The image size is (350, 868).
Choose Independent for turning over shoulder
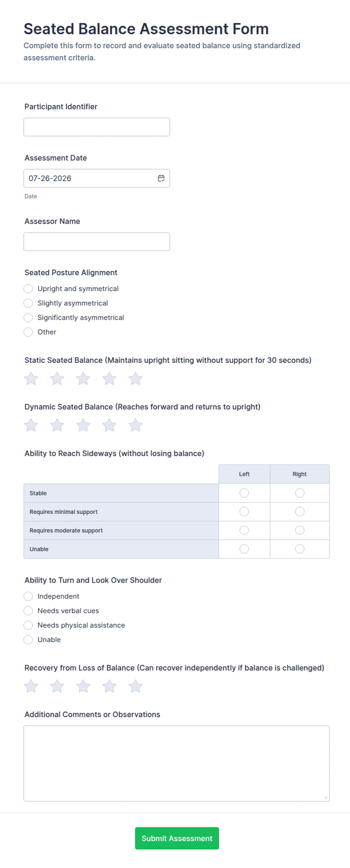click(28, 596)
